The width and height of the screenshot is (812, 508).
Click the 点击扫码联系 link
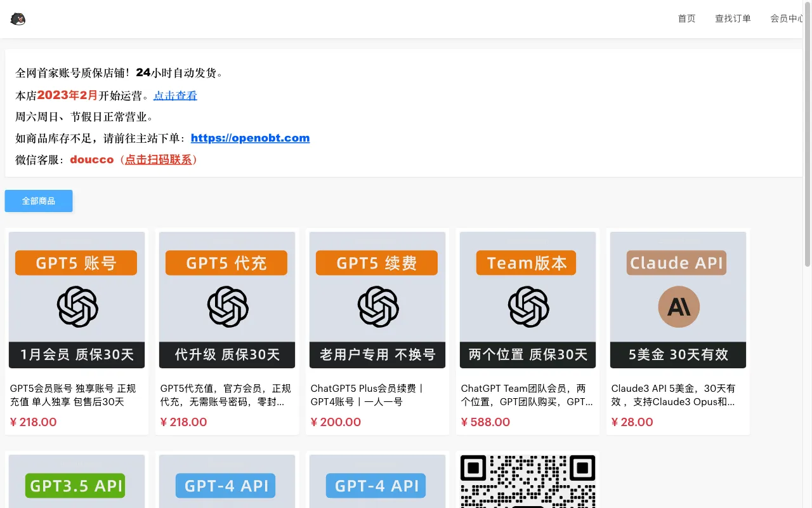pos(158,159)
